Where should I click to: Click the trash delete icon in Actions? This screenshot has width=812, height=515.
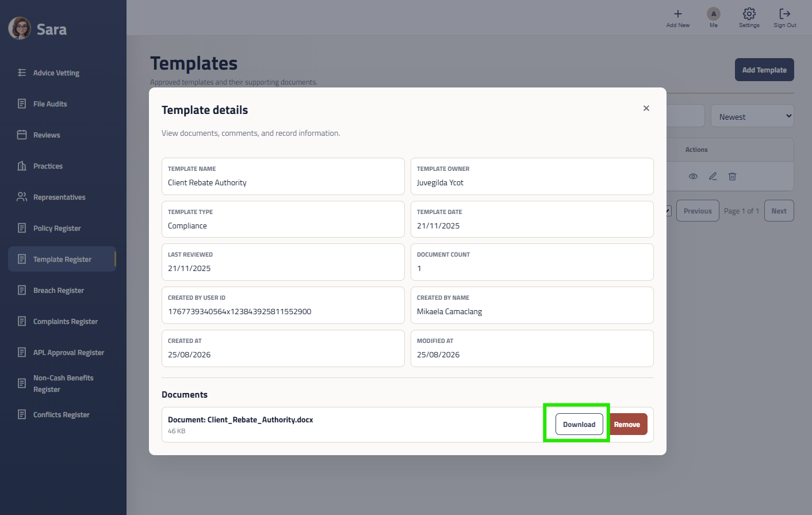(x=732, y=177)
